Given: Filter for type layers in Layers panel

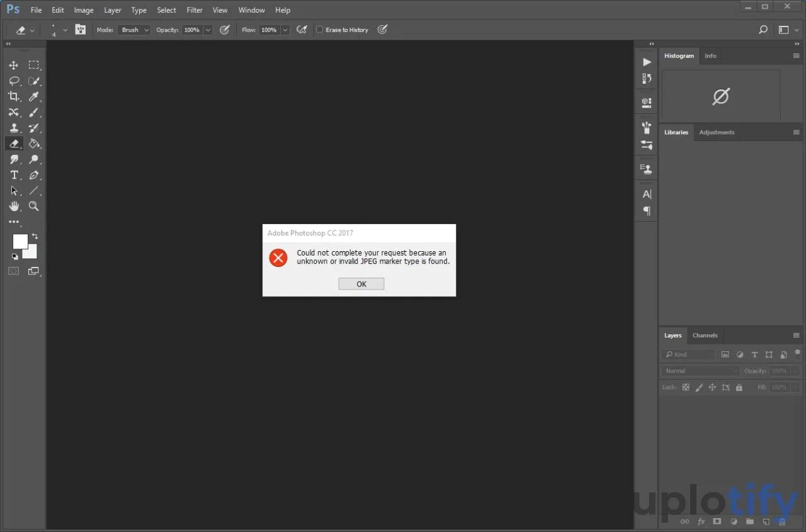Looking at the screenshot, I should (x=754, y=354).
